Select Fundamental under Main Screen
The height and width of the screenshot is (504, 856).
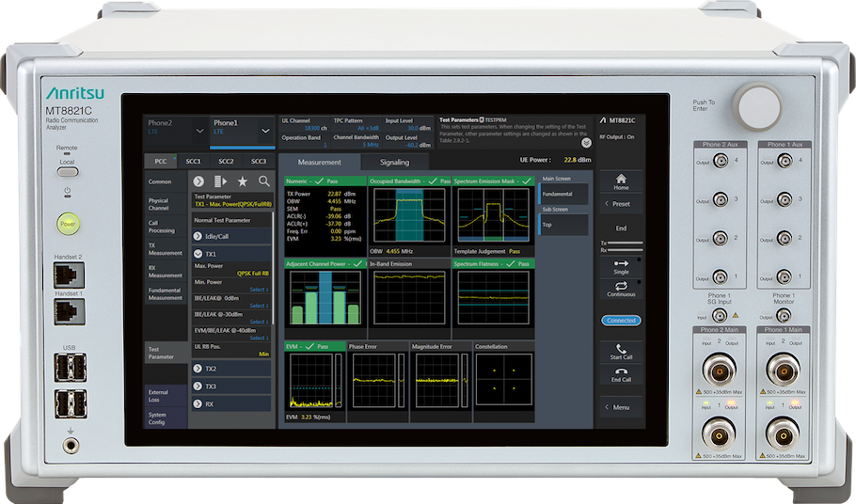[563, 196]
